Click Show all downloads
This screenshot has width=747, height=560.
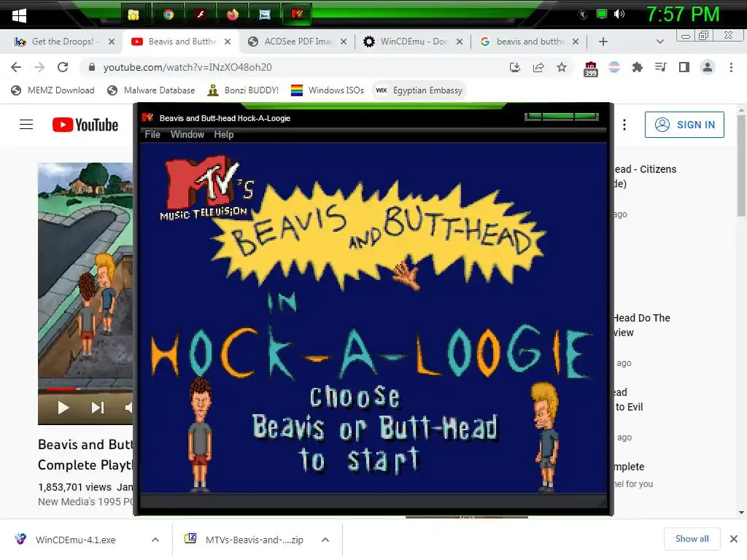pyautogui.click(x=692, y=539)
